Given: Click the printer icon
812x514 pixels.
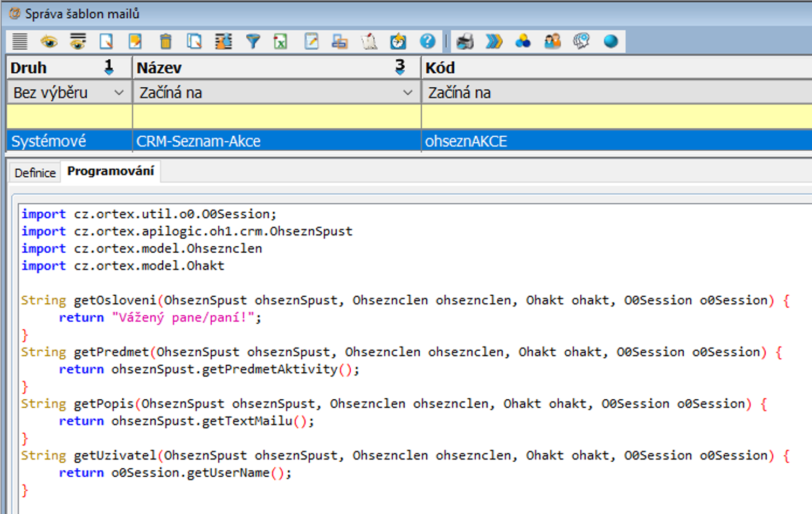Looking at the screenshot, I should coord(464,41).
